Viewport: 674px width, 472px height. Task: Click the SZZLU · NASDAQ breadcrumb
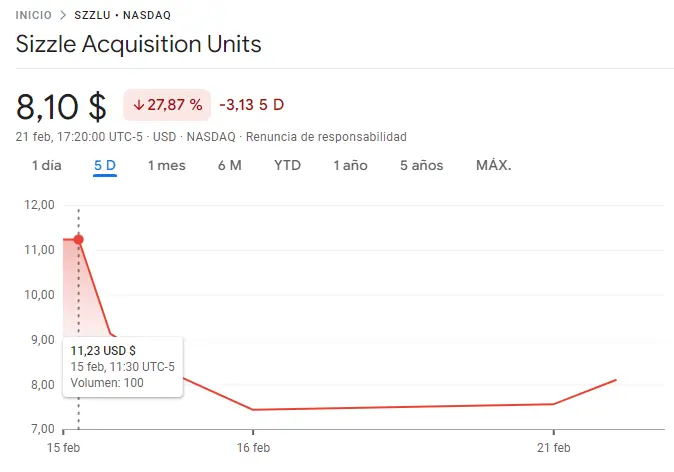click(x=123, y=15)
